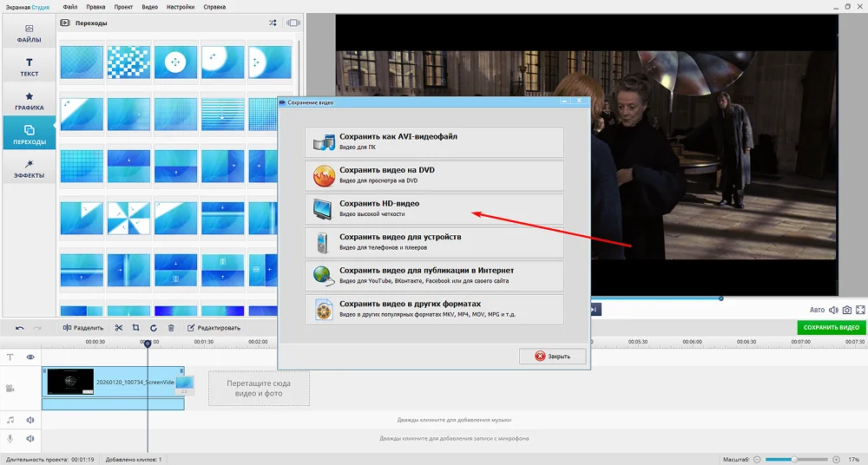Open the Авто preview size dropdown
The height and width of the screenshot is (465, 868).
pyautogui.click(x=817, y=310)
